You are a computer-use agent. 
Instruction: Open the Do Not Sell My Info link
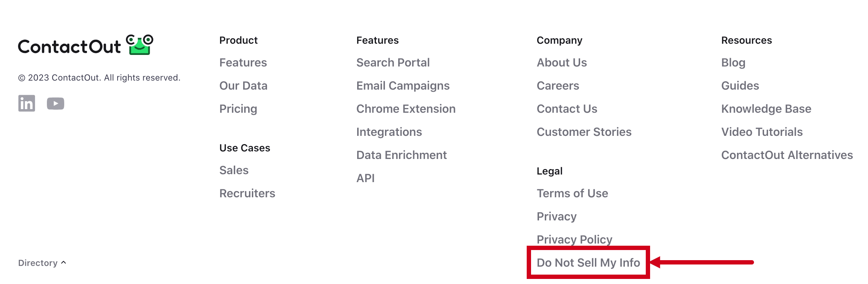[588, 263]
